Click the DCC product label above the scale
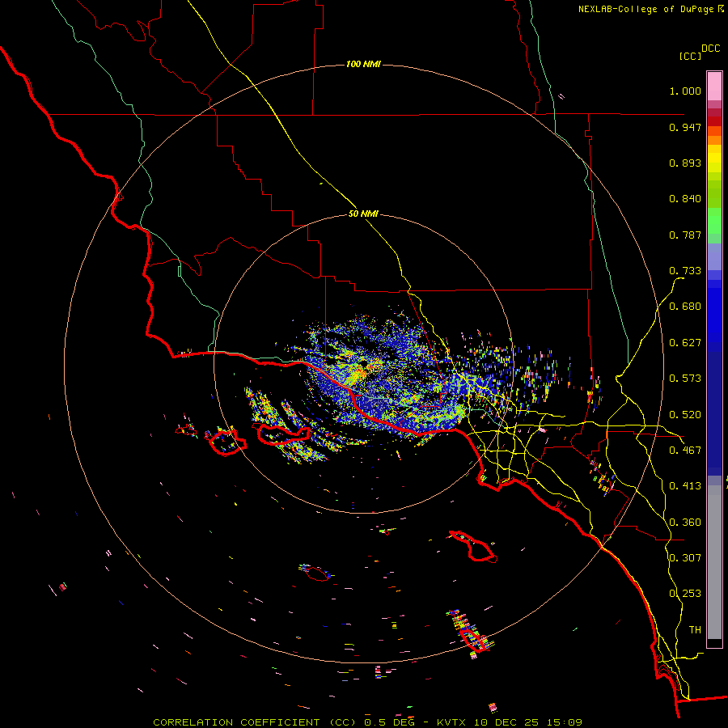The height and width of the screenshot is (728, 728). (x=711, y=49)
